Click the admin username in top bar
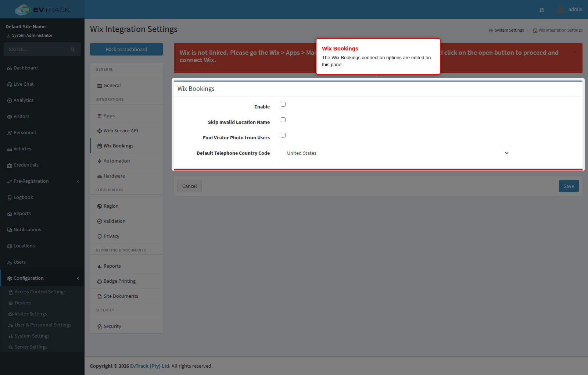This screenshot has width=588, height=375. point(576,10)
